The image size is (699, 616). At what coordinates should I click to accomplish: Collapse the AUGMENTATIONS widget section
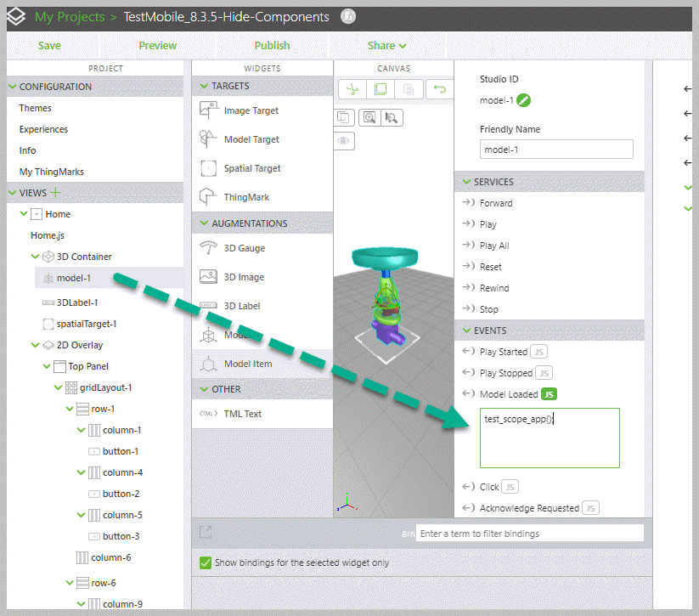click(x=203, y=223)
